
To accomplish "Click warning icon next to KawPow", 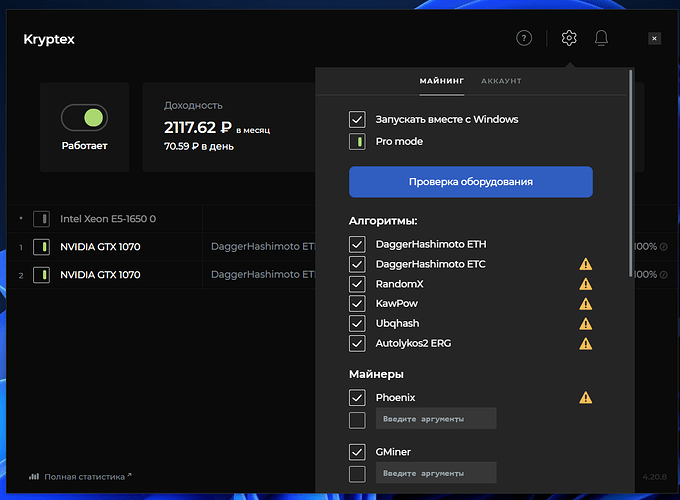I will [585, 304].
